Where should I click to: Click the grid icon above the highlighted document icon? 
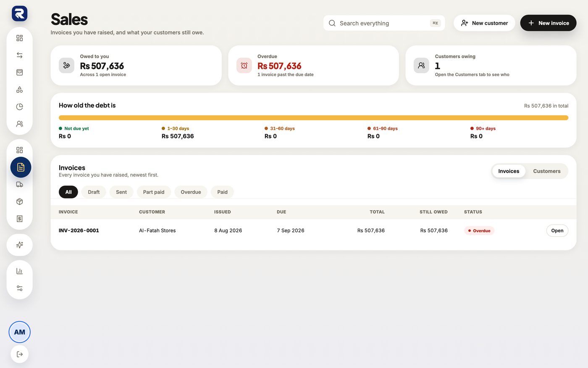[19, 150]
